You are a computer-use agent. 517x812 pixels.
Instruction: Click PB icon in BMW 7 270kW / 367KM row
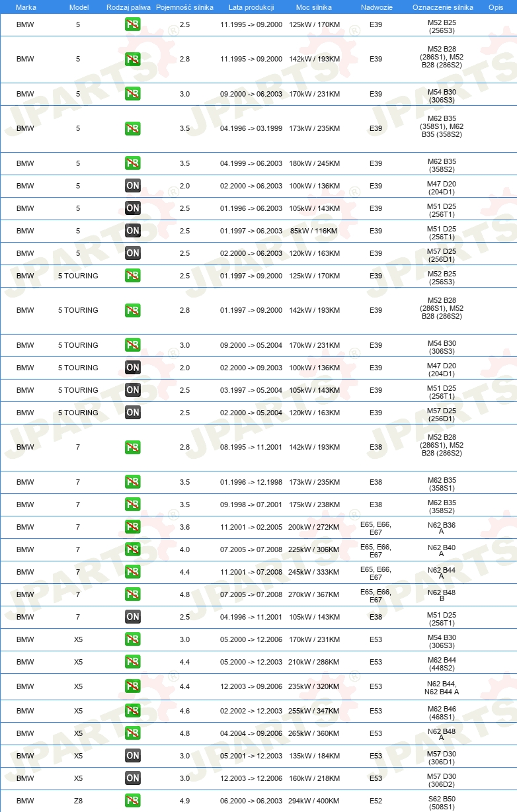[x=133, y=594]
